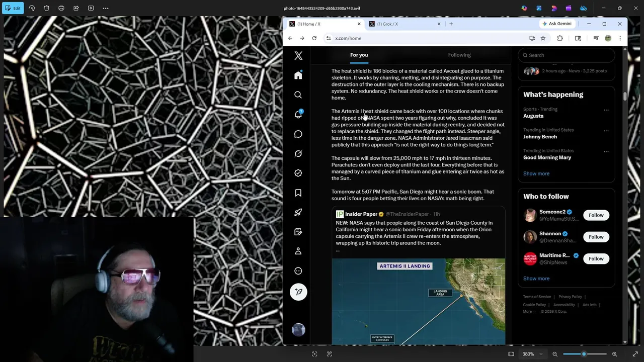Image resolution: width=644 pixels, height=362 pixels.
Task: Click fit-to-window icon beside zoom percentage
Action: [x=511, y=354]
